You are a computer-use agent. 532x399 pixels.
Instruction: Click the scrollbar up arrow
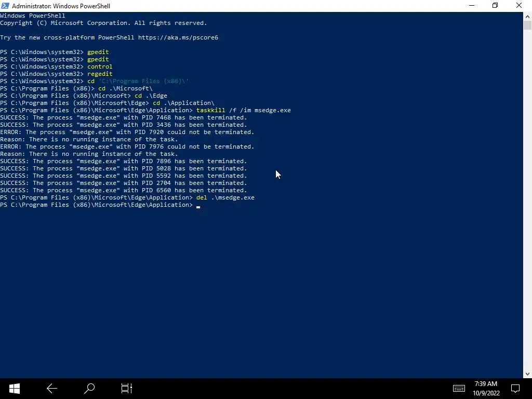tap(527, 16)
